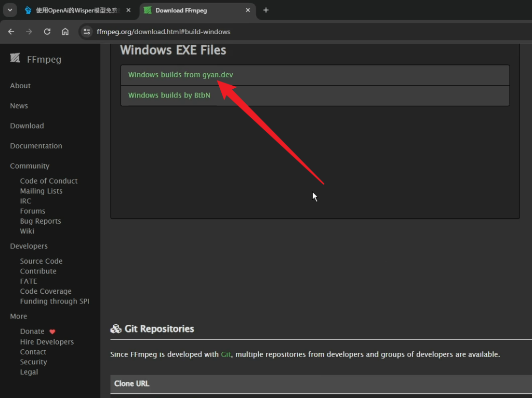Image resolution: width=532 pixels, height=398 pixels.
Task: Follow the Git link in repositories text
Action: (x=226, y=354)
